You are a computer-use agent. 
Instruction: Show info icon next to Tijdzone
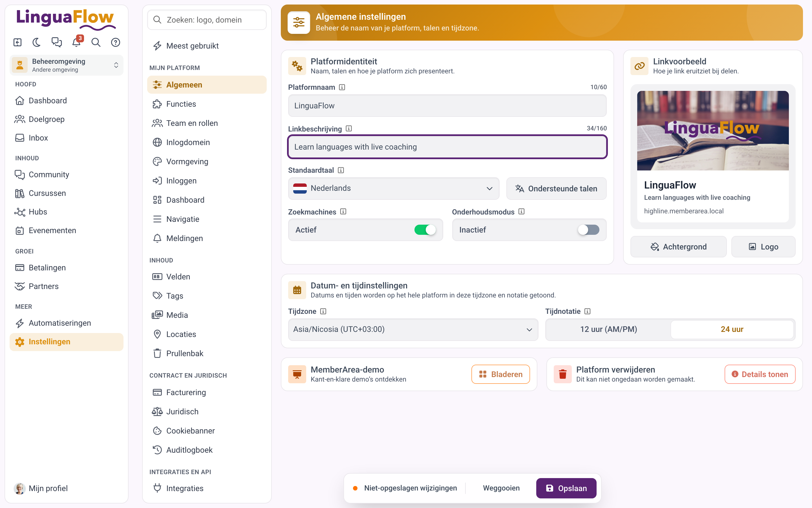[323, 312]
